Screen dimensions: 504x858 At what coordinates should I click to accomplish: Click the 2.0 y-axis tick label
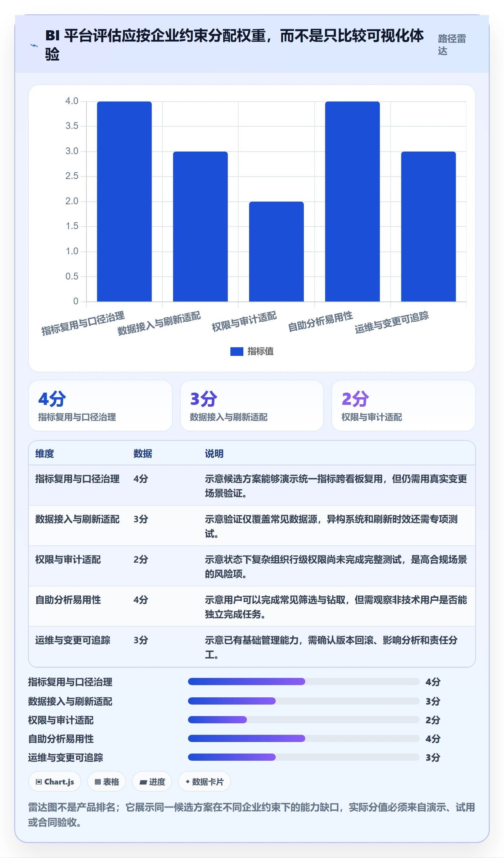pyautogui.click(x=72, y=201)
